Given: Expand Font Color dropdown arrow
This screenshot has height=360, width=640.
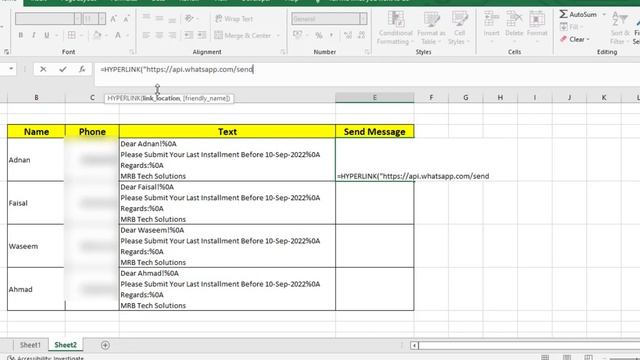Looking at the screenshot, I should click(x=127, y=36).
